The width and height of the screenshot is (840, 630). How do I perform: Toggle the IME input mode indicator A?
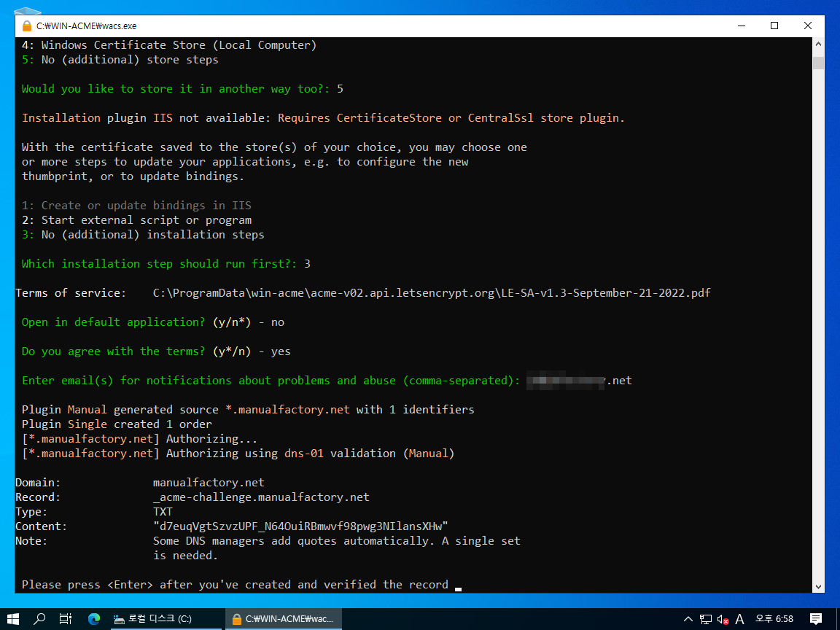pyautogui.click(x=740, y=619)
